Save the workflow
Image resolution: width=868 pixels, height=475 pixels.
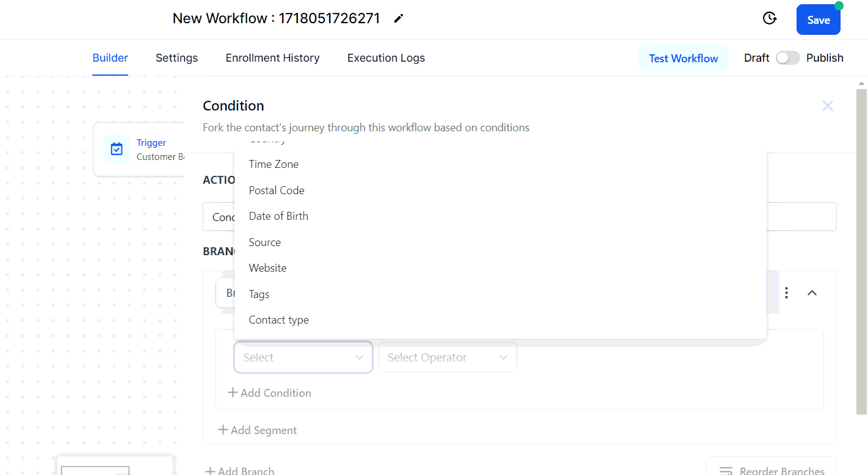point(818,20)
